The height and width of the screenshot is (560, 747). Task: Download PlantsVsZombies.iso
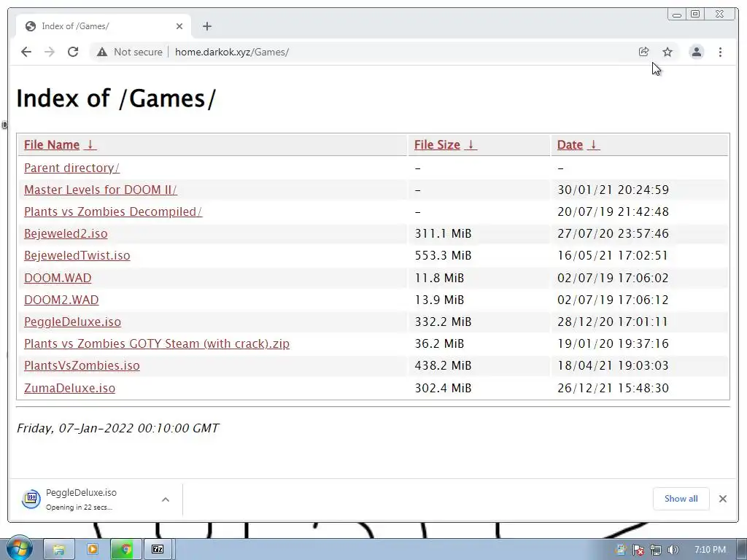(x=82, y=366)
